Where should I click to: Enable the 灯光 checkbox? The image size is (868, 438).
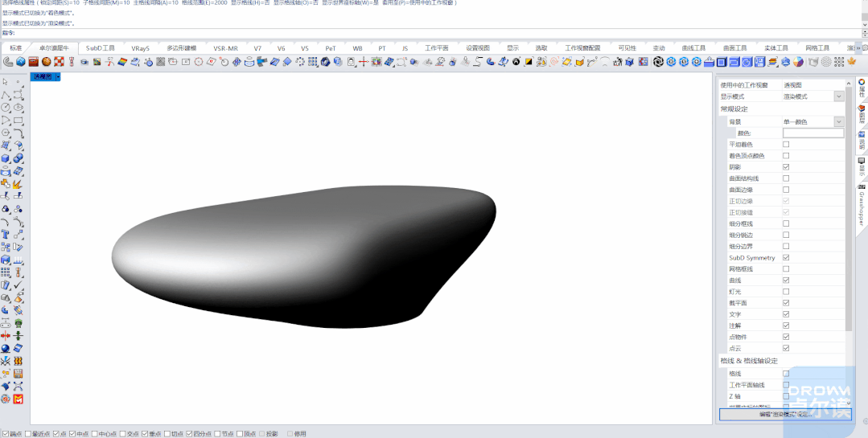coord(786,292)
